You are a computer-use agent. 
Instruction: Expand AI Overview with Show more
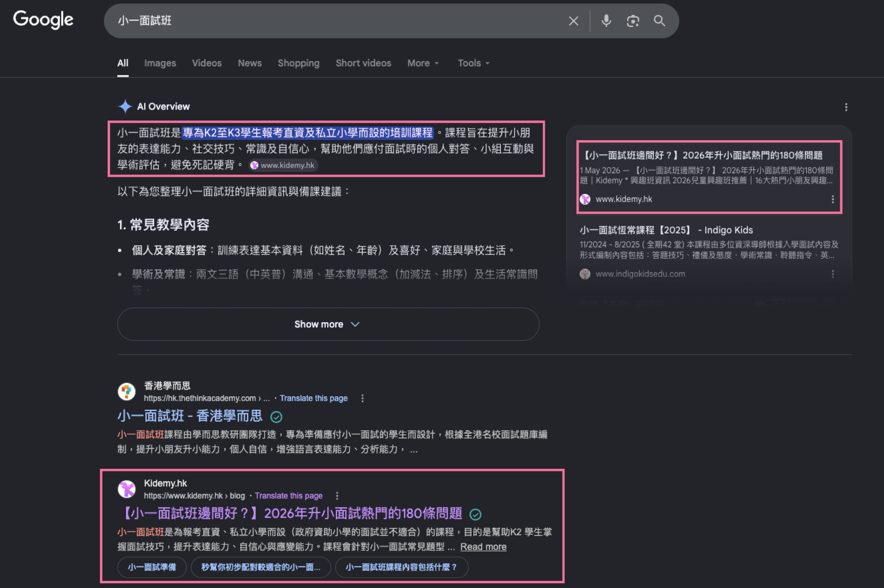328,324
